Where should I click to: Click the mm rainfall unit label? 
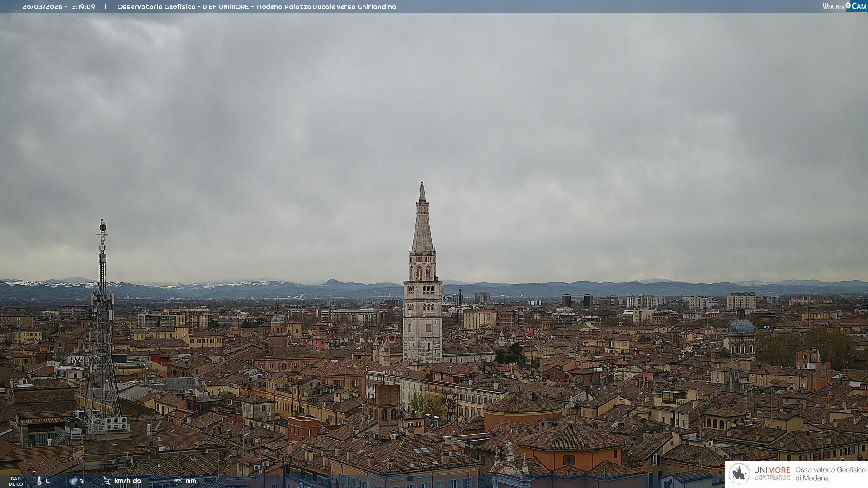coord(190,481)
